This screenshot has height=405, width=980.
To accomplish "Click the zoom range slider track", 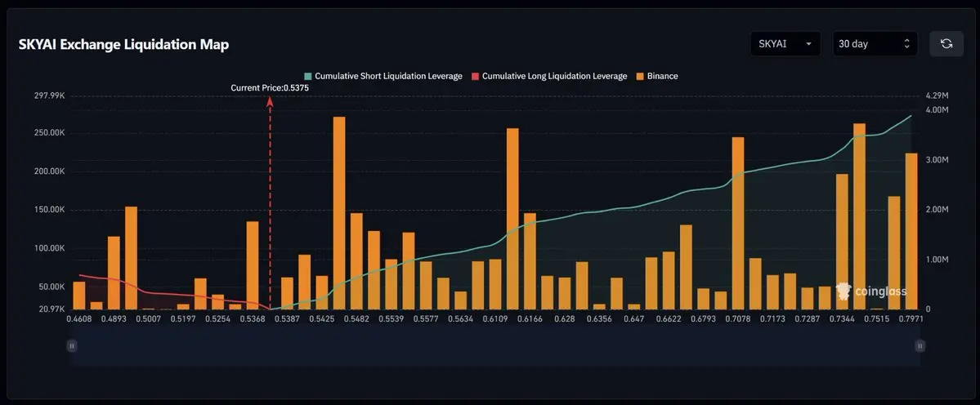I will pyautogui.click(x=495, y=345).
